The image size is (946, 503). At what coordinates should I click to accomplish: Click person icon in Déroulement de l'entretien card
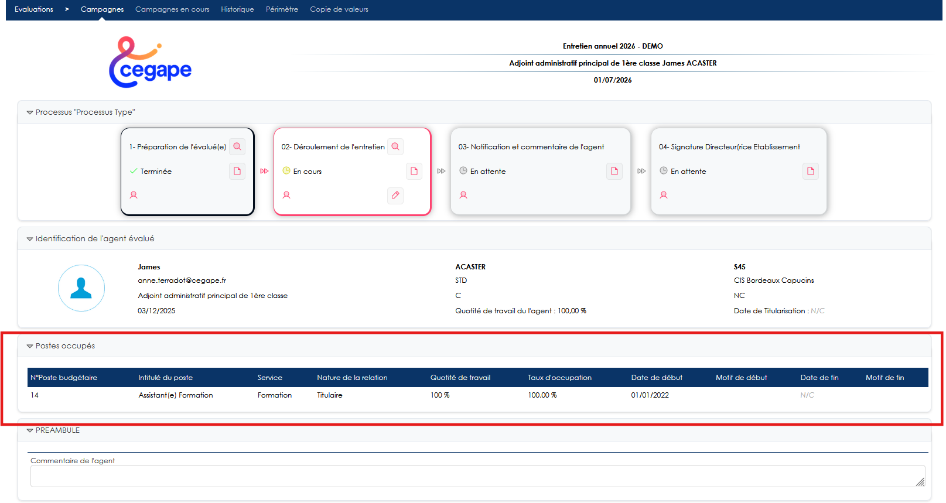click(x=287, y=195)
